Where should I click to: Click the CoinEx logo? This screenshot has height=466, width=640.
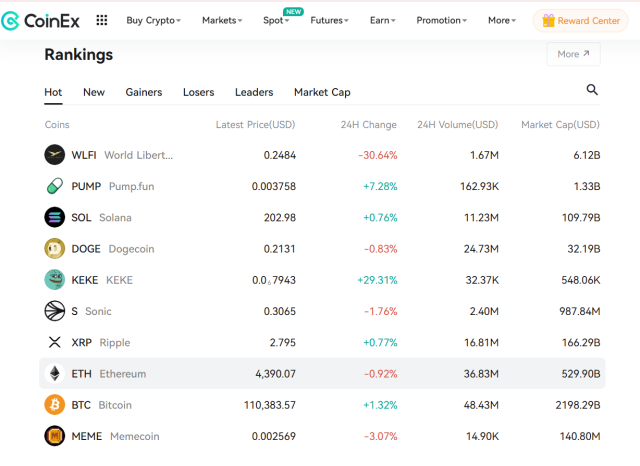[40, 20]
